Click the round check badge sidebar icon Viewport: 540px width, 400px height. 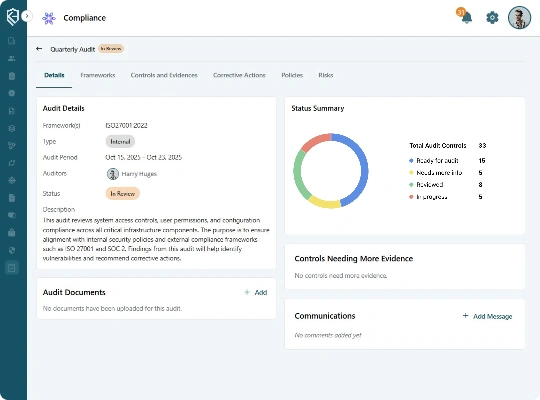[12, 93]
